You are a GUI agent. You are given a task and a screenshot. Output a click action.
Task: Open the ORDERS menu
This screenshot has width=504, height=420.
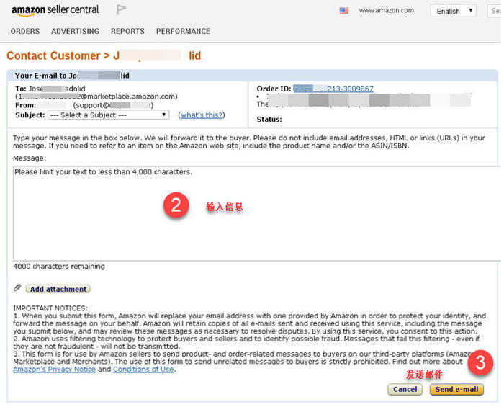click(x=25, y=31)
